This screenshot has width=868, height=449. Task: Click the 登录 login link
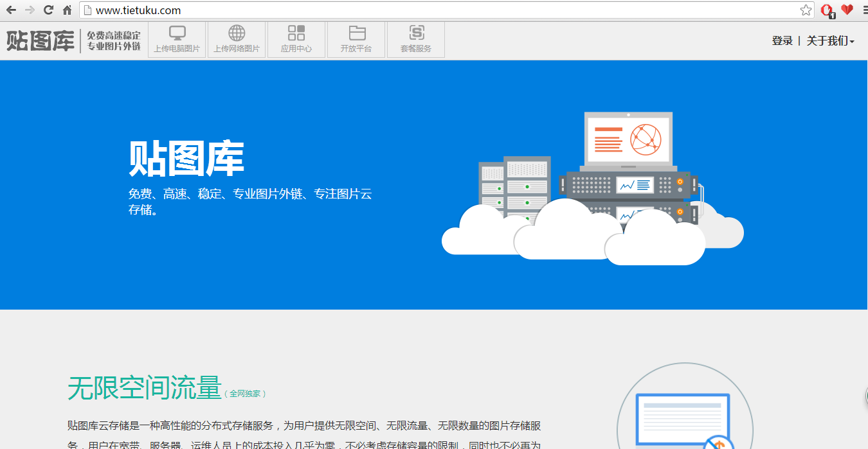[782, 40]
